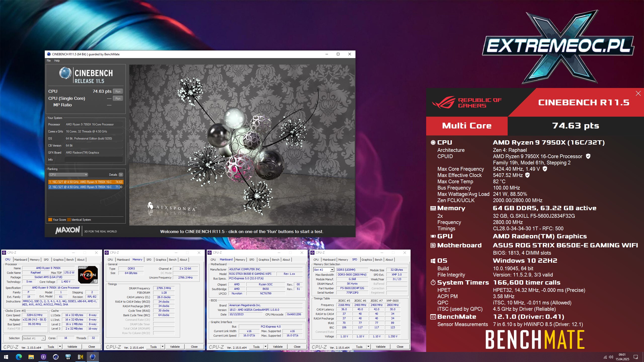Switch to the Graphics tab in the CPU-Z Memory window
The width and height of the screenshot is (644, 362).
(161, 260)
